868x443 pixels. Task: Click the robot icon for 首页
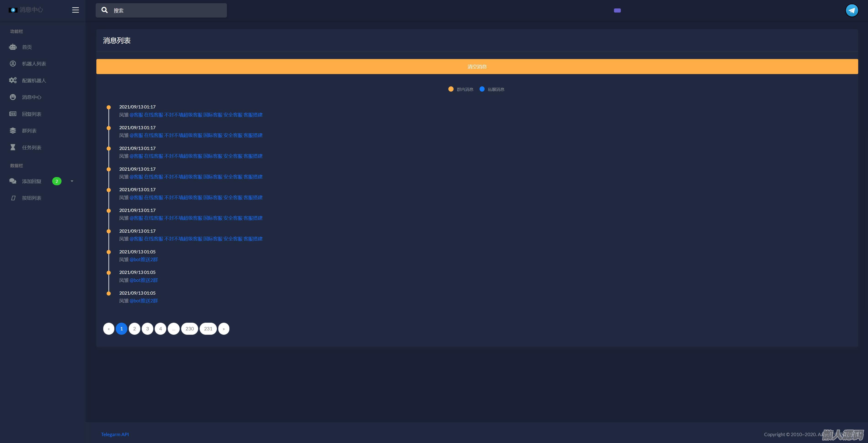(x=13, y=47)
